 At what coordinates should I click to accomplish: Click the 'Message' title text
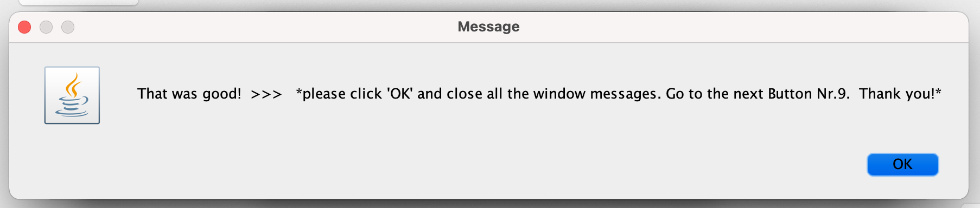488,27
